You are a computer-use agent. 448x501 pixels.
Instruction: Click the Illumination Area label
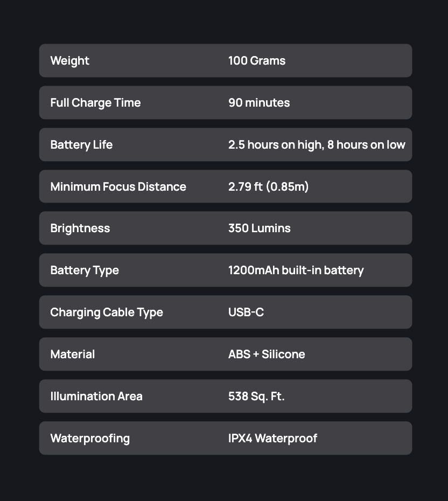tap(96, 396)
